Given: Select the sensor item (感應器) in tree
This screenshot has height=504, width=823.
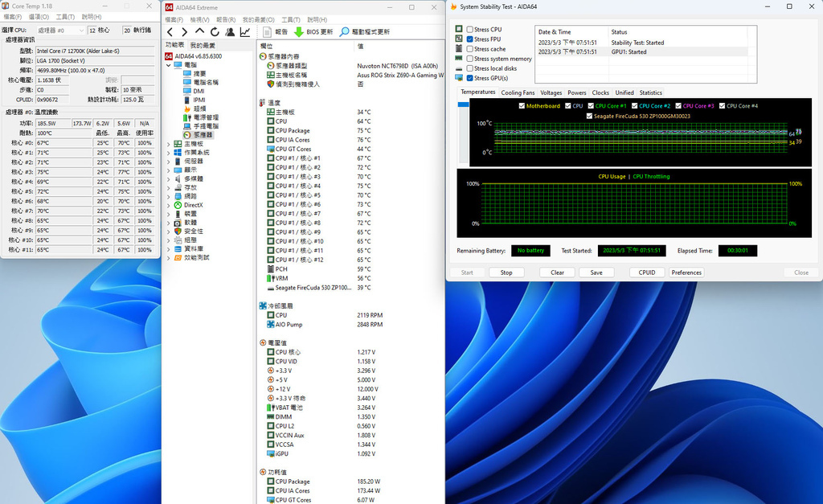Looking at the screenshot, I should (203, 135).
